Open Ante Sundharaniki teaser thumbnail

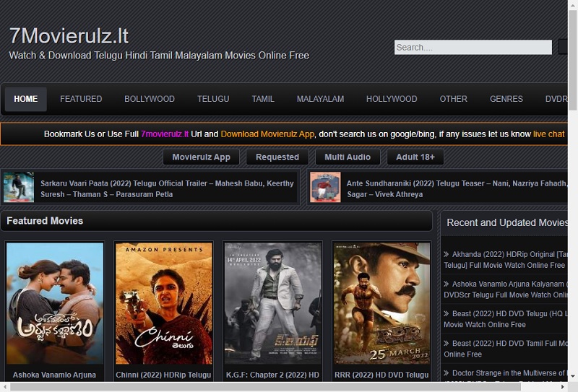(325, 187)
